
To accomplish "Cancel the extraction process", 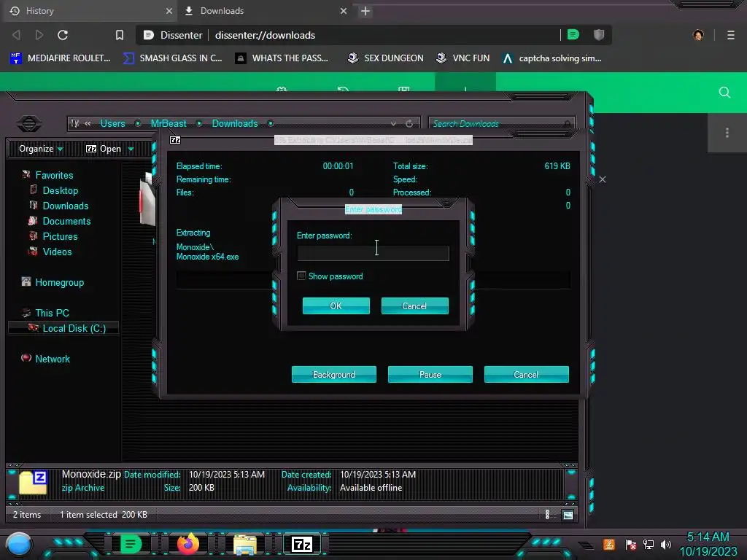I will (x=526, y=374).
